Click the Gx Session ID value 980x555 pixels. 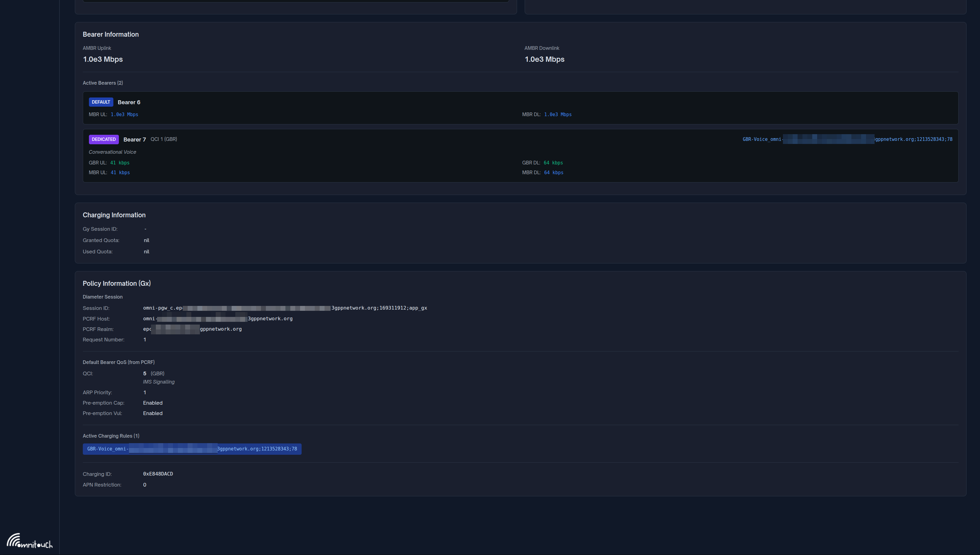pos(284,308)
